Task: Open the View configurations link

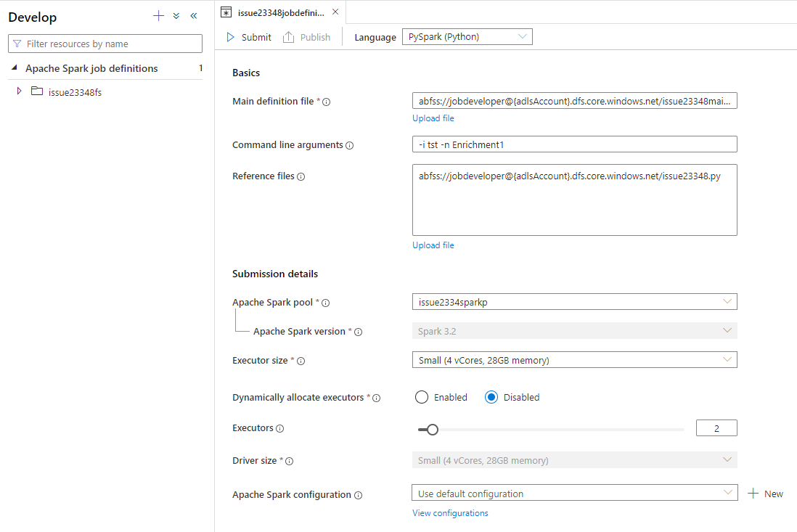Action: pyautogui.click(x=450, y=512)
